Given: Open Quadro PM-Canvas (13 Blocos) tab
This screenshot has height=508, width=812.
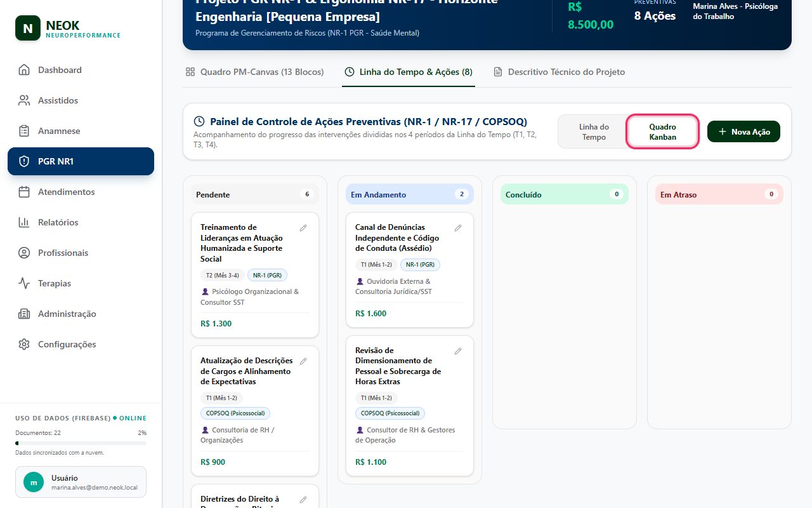Looking at the screenshot, I should pyautogui.click(x=254, y=72).
